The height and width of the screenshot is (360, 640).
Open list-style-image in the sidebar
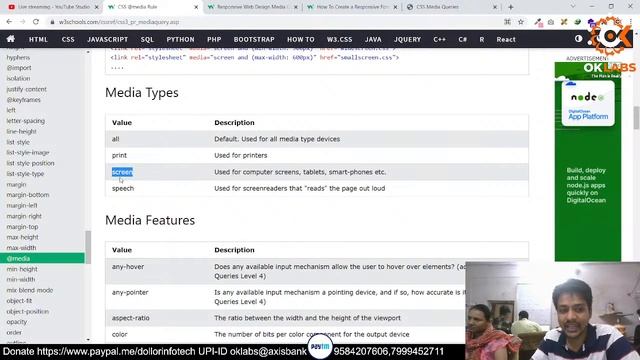click(x=28, y=152)
